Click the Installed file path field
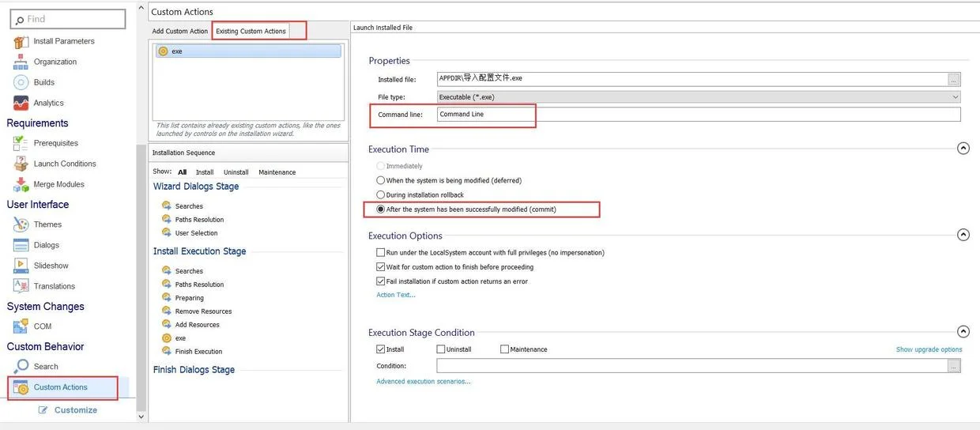980x430 pixels. [692, 79]
